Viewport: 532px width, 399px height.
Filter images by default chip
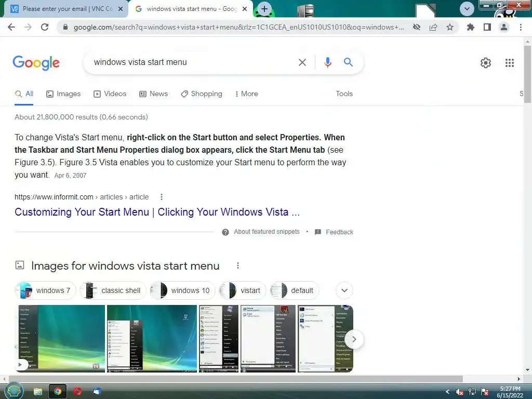pyautogui.click(x=295, y=290)
